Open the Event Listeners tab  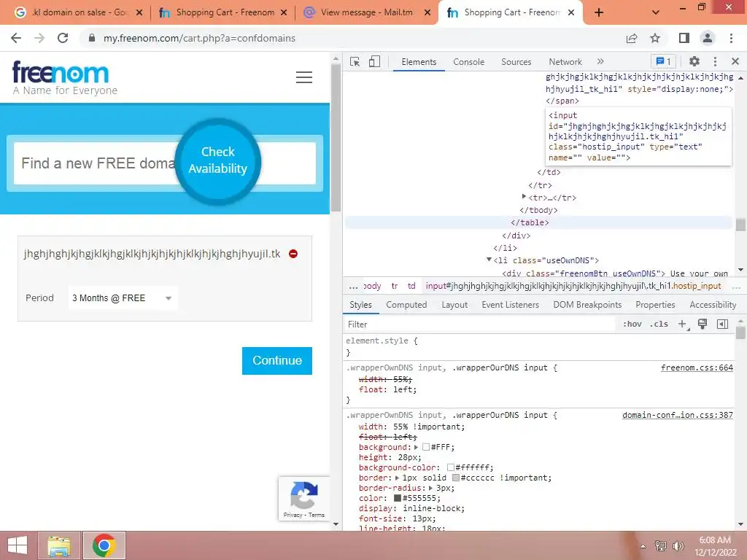click(x=510, y=305)
